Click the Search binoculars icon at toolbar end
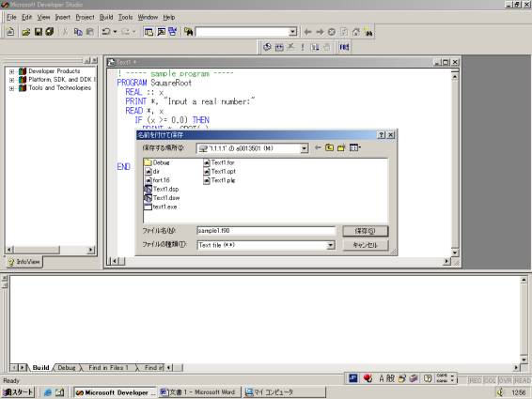 368,32
